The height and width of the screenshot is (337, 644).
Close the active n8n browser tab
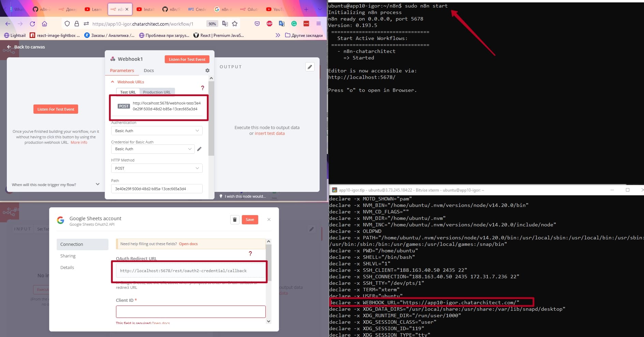tap(127, 9)
